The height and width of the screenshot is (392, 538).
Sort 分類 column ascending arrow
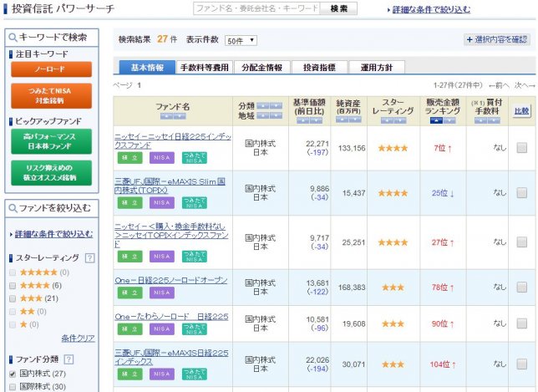(263, 105)
